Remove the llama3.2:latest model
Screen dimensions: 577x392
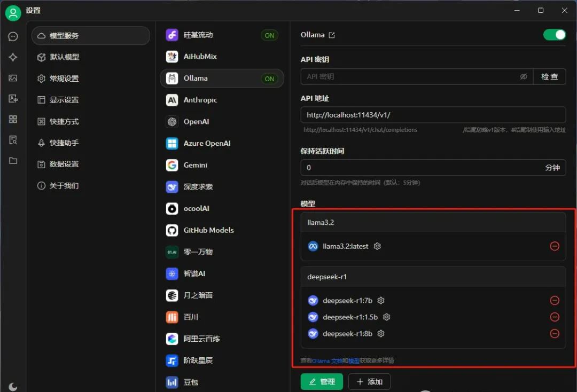[555, 246]
